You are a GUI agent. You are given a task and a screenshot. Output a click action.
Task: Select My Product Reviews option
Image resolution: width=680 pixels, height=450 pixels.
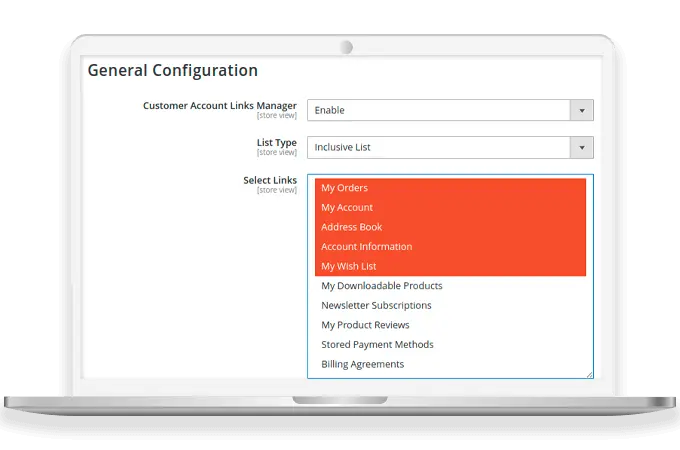point(365,325)
